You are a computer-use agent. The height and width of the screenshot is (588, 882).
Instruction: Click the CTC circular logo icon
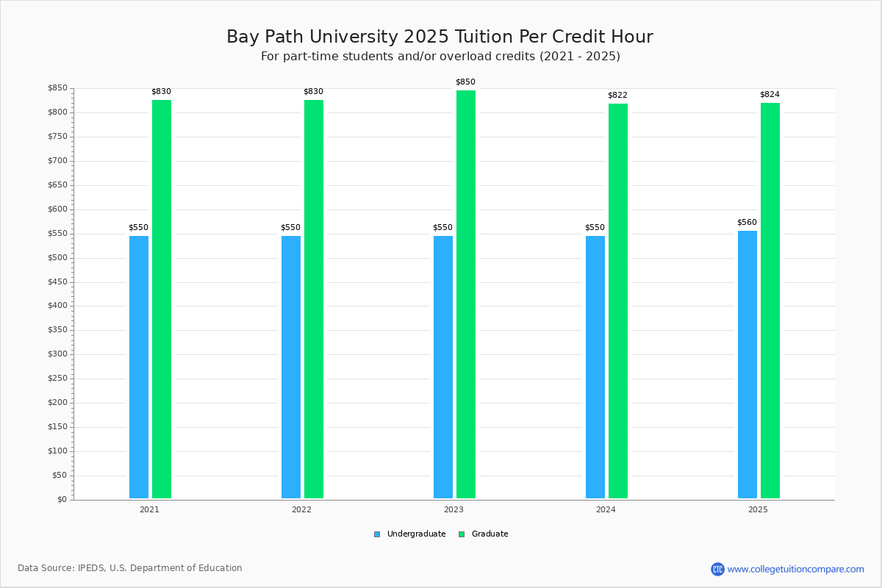(x=719, y=567)
